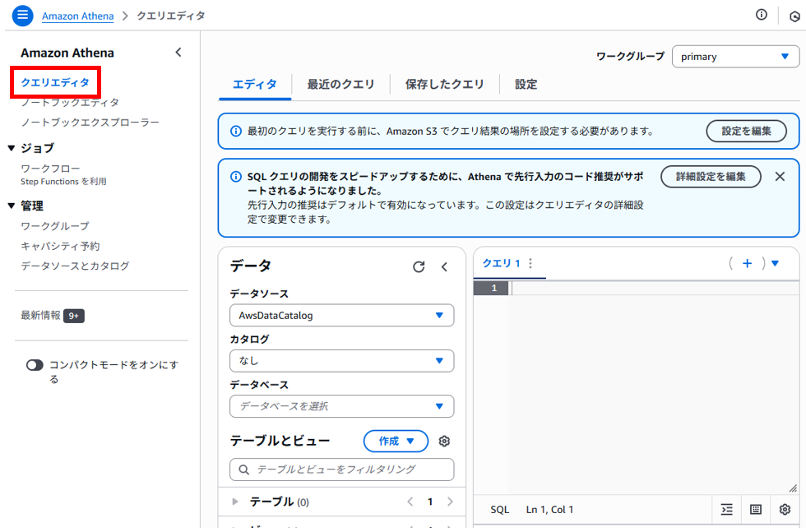Screen dimensions: 806x532
Task: Open the hexagon settings icon at top right
Action: [794, 16]
